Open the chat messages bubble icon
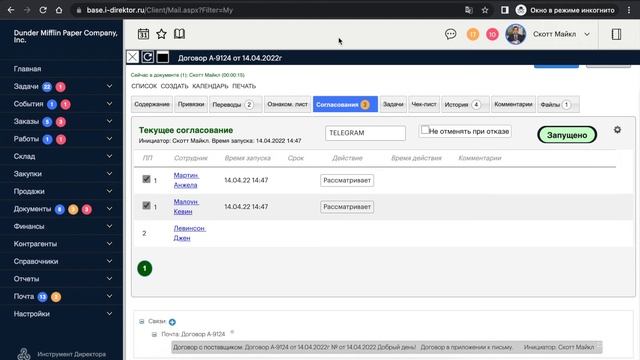640x360 pixels. coord(451,34)
